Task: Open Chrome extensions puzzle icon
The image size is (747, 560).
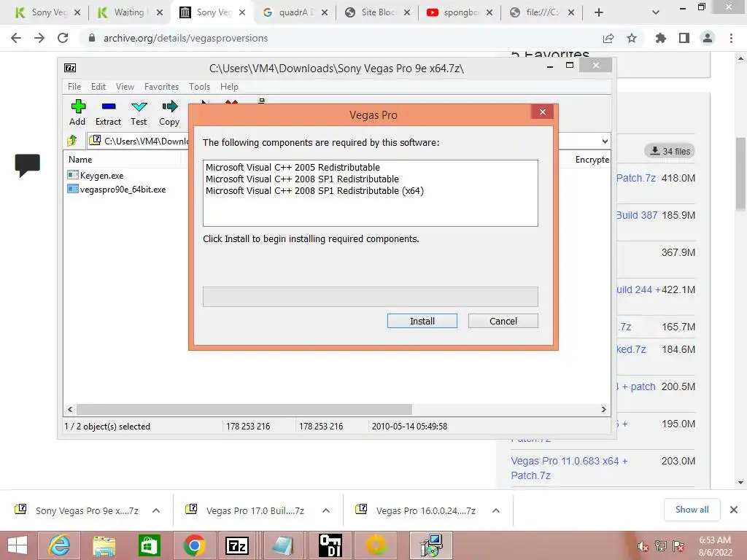Action: [660, 38]
